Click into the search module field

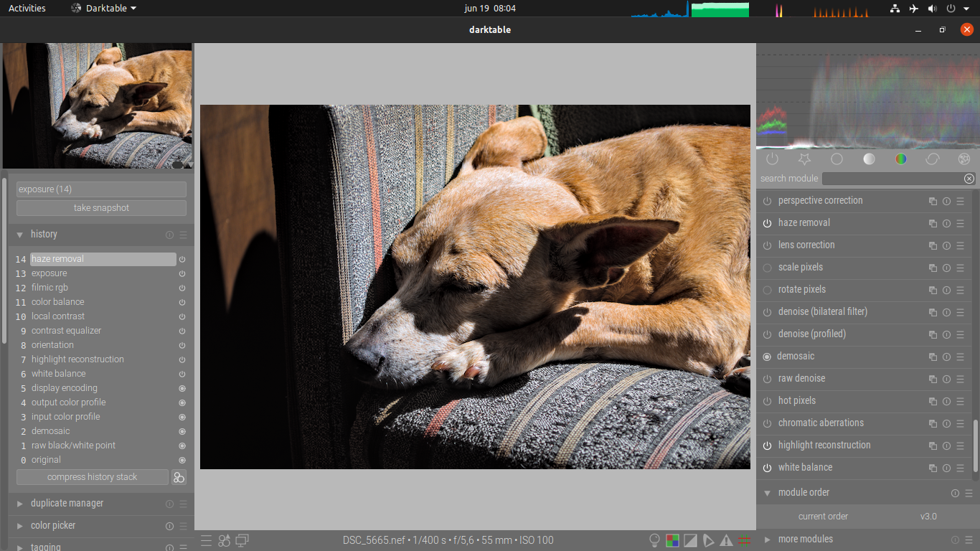pos(892,179)
